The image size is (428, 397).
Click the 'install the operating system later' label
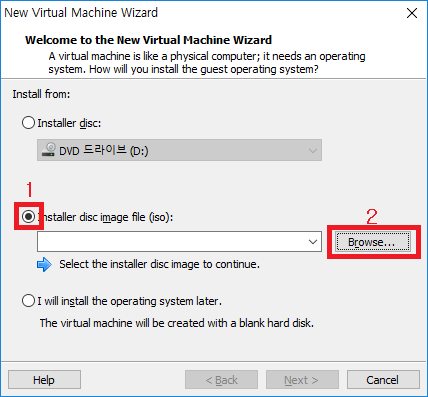click(129, 301)
